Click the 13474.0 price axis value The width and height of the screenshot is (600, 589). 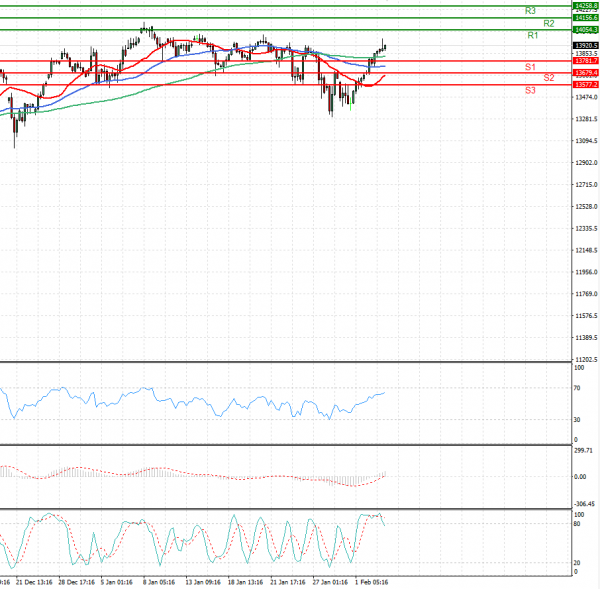coord(586,98)
